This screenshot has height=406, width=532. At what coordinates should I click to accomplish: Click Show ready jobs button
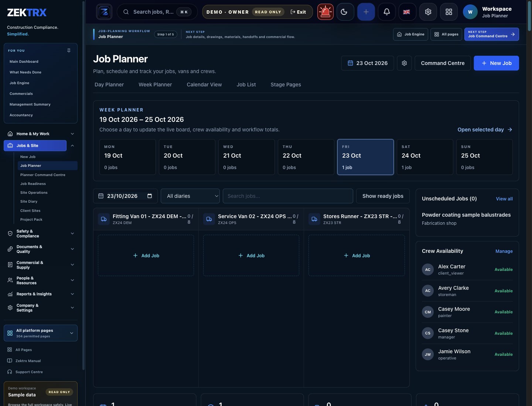point(383,196)
